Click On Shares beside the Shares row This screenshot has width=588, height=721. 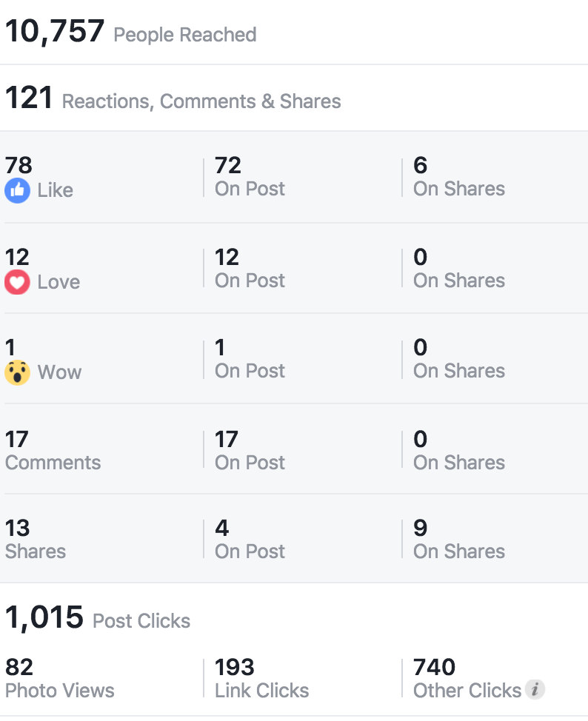(x=459, y=540)
